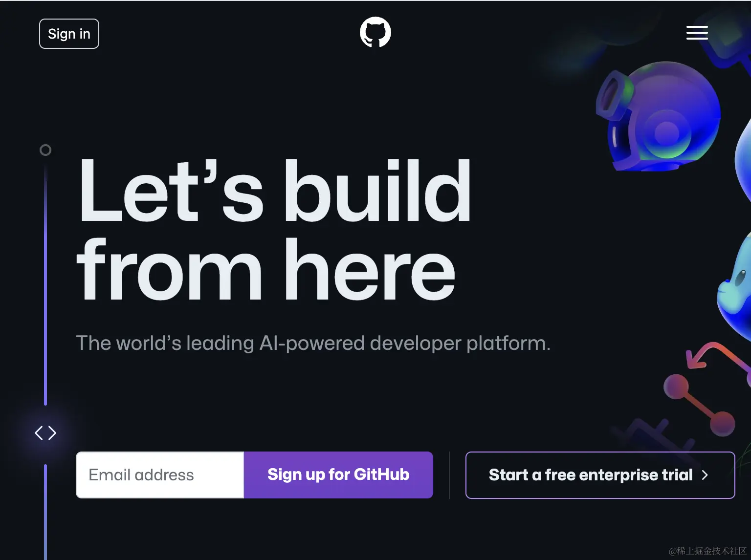Click the GitHub Octocat logo

[x=375, y=32]
